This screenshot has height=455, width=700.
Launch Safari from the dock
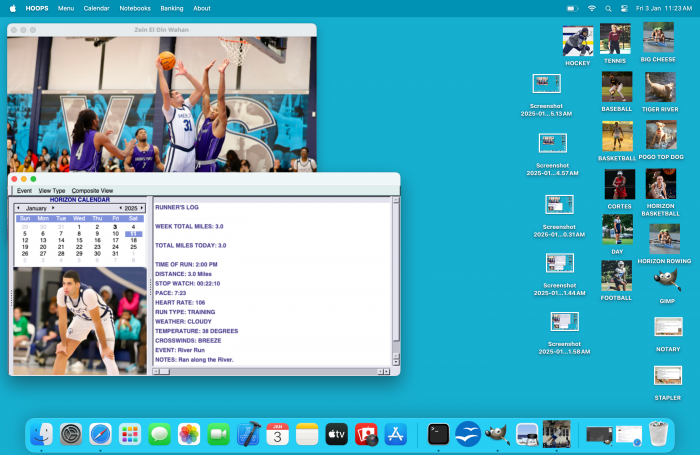tap(99, 434)
